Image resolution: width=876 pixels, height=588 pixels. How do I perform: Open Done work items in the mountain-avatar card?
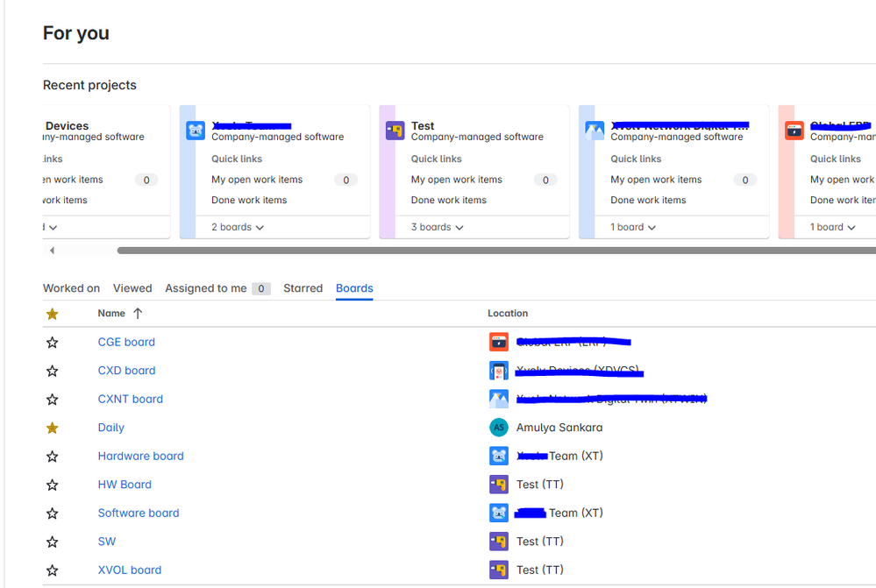click(648, 200)
